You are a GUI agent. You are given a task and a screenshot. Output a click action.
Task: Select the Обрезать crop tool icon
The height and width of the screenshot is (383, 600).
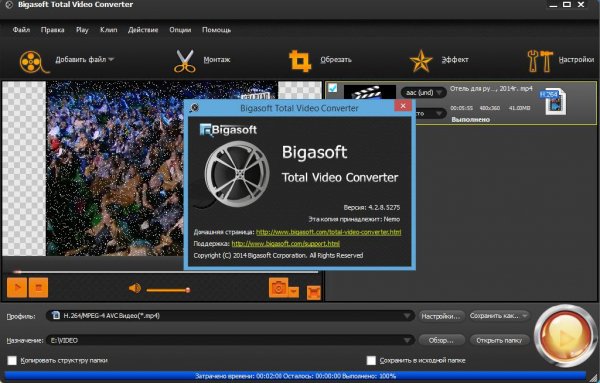[300, 61]
